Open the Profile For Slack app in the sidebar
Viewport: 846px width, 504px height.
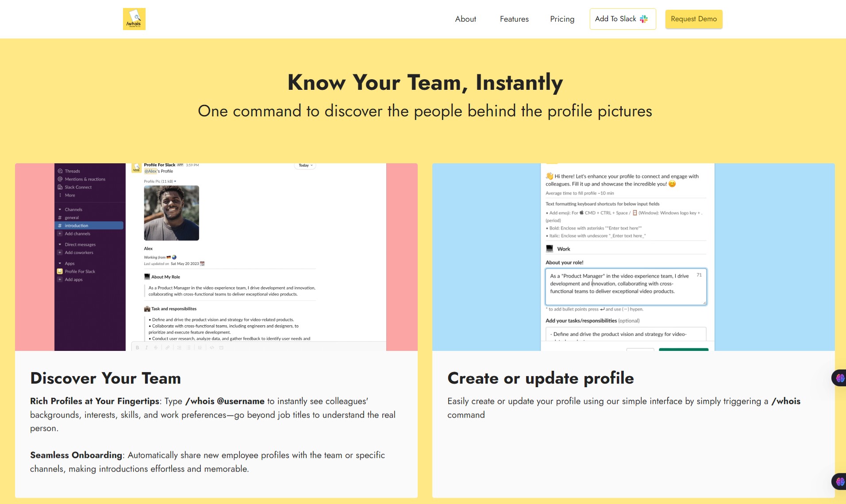(80, 271)
